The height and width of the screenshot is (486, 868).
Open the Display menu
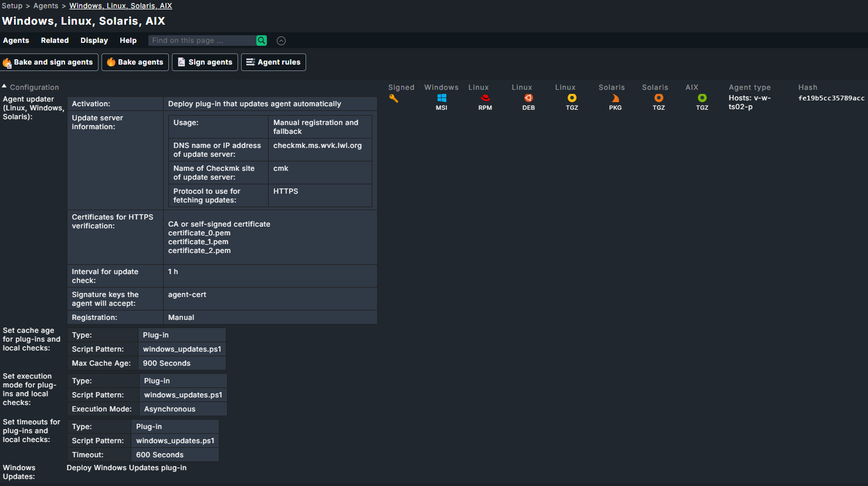94,41
